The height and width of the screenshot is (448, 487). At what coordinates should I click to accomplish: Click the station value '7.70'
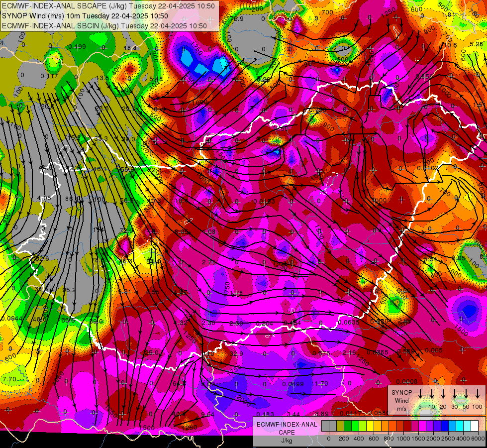[9, 379]
